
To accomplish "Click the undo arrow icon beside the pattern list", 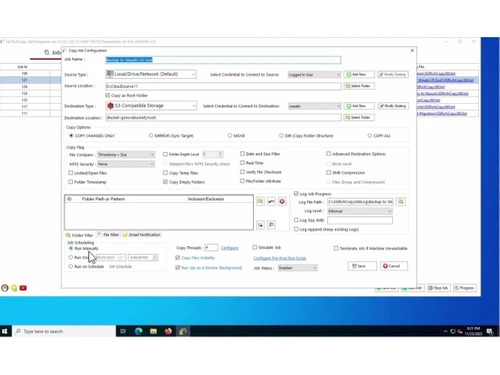I will [271, 201].
